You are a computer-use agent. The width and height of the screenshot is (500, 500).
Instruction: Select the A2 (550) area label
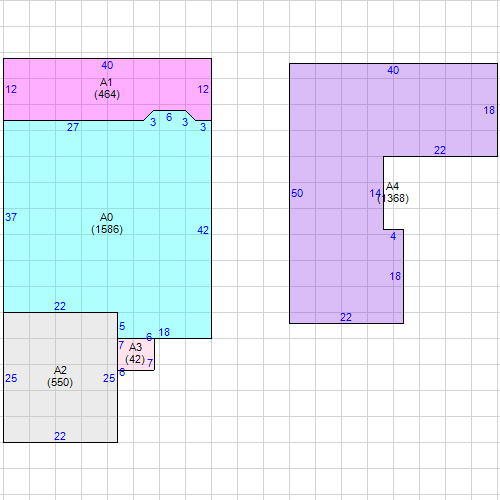click(60, 376)
